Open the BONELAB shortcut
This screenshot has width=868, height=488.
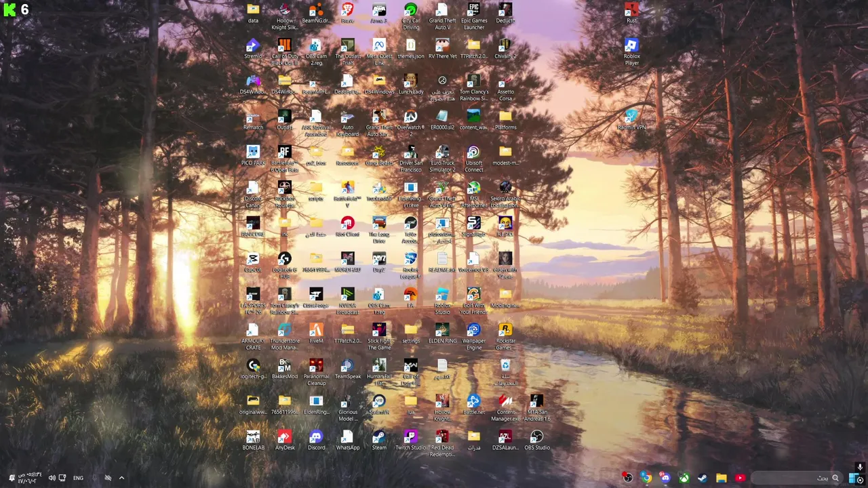point(253,441)
